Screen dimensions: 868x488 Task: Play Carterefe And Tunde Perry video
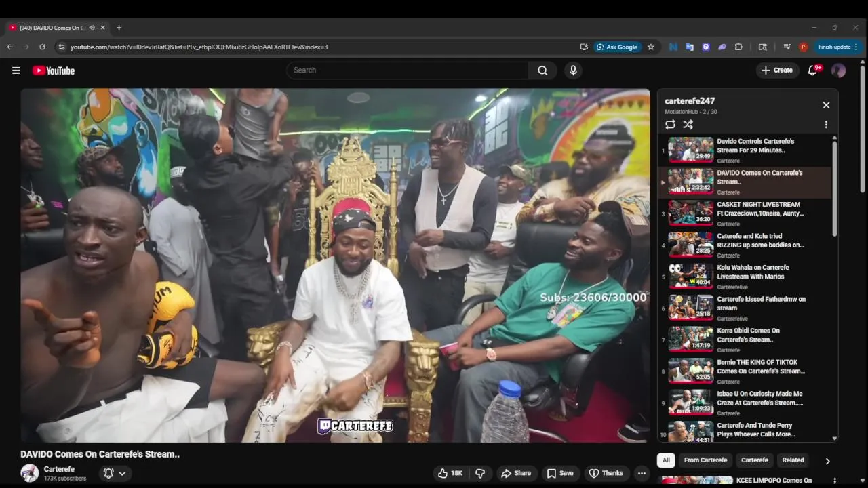point(745,431)
